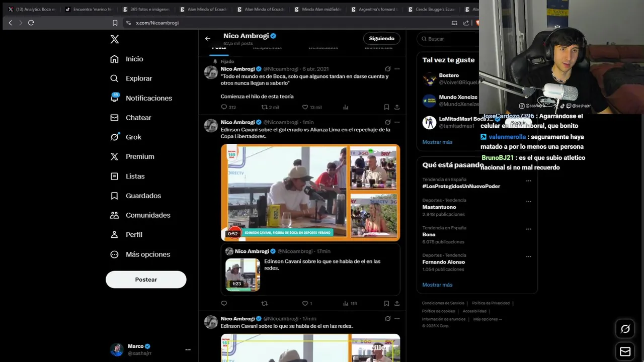Click the Siguiendo button
644x362 pixels.
coord(382,39)
